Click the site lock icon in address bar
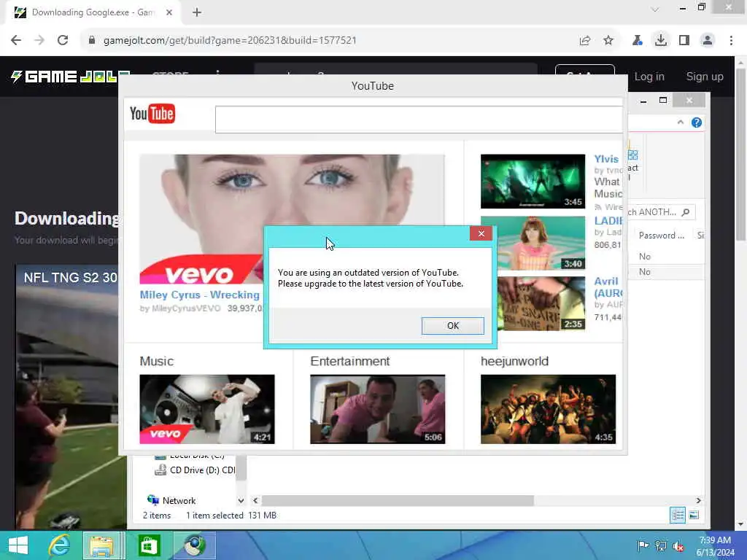This screenshot has width=747, height=560. tap(92, 41)
